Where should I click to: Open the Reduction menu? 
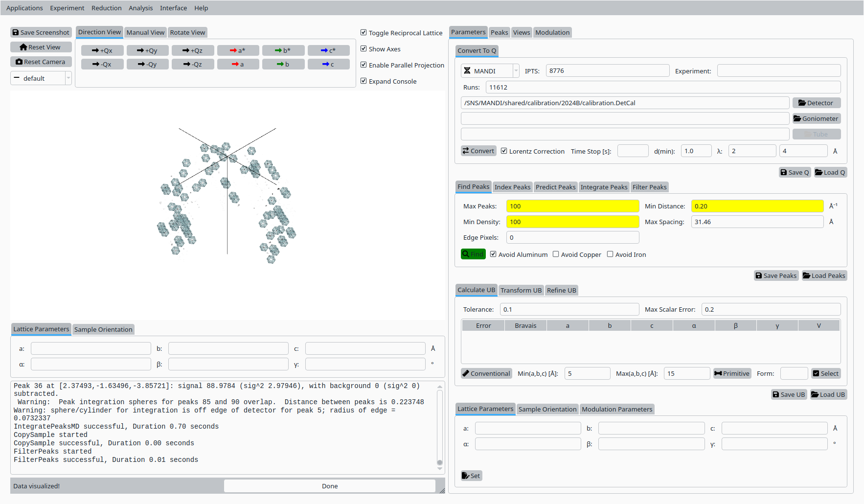106,8
